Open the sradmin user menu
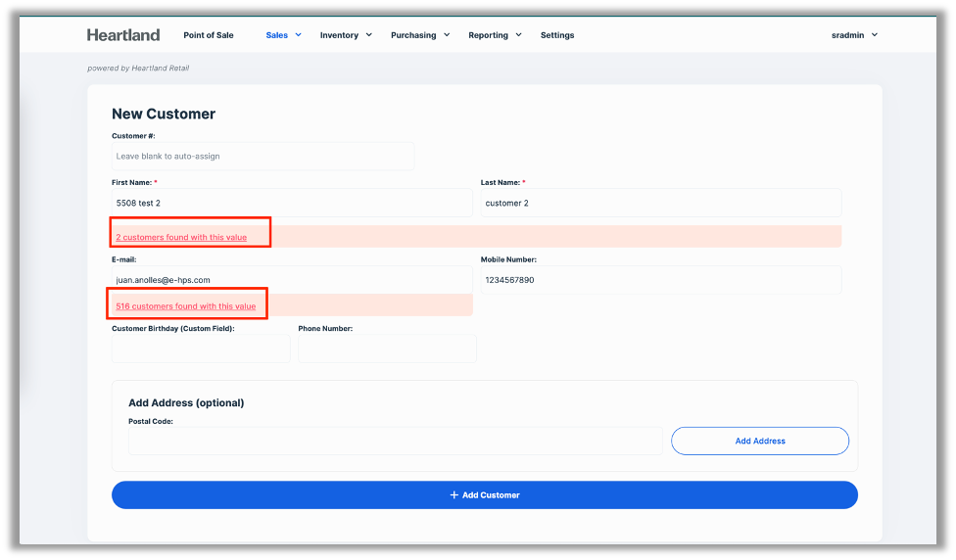 [854, 35]
